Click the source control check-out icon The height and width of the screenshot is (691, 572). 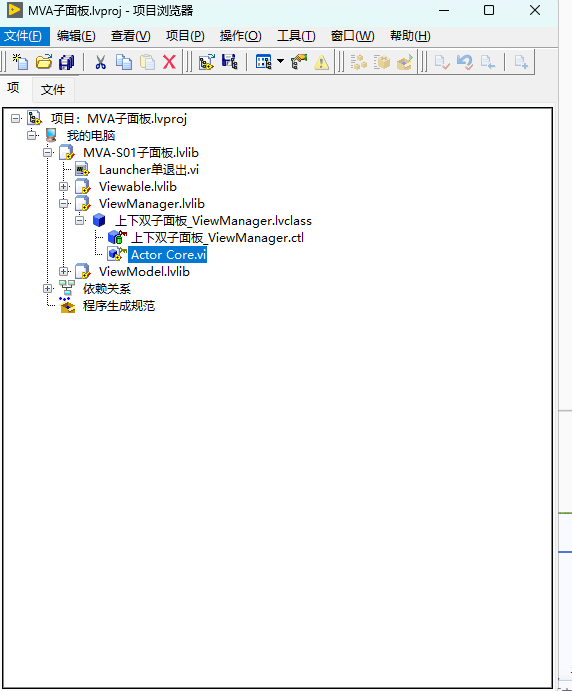pyautogui.click(x=488, y=62)
